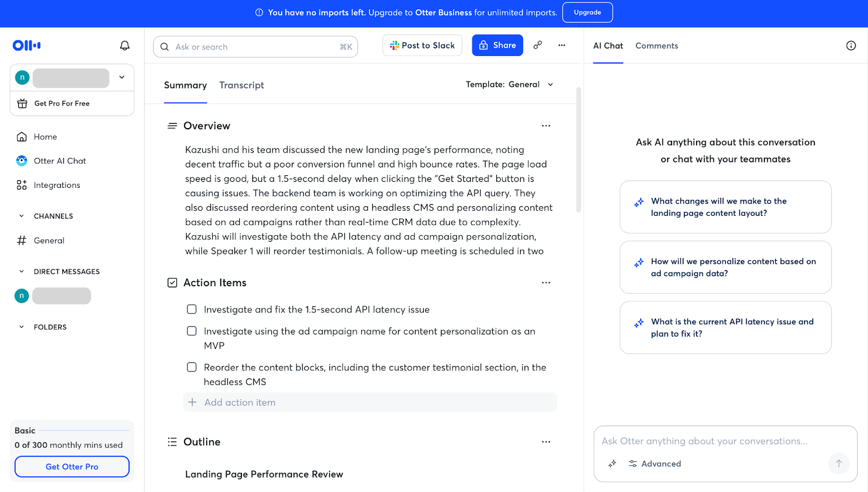Check the ad campaign personalization action item
This screenshot has width=868, height=492.
click(192, 331)
